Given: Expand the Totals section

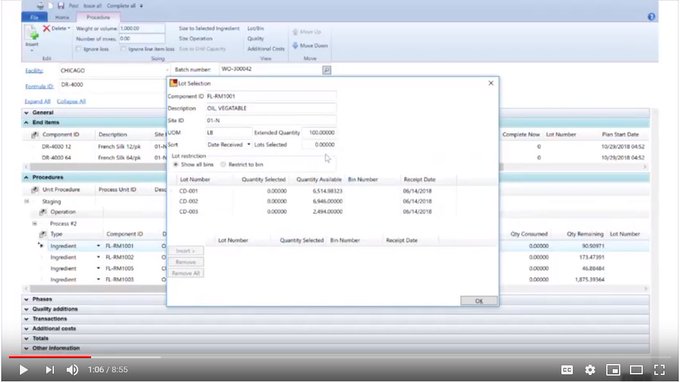Looking at the screenshot, I should click(x=26, y=338).
